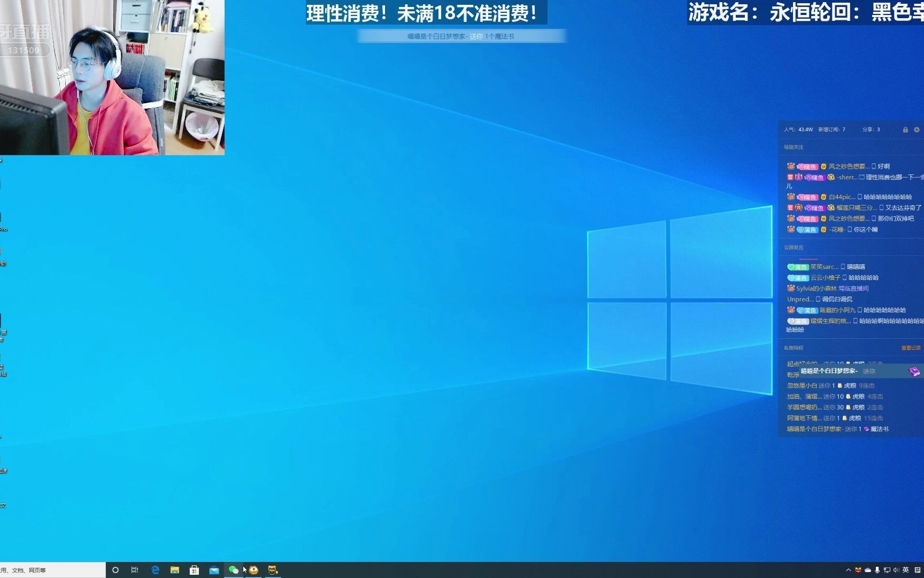The width and height of the screenshot is (924, 578).
Task: Click gift row 芋圆想喝奶 30 虎粮
Action: coord(835,407)
